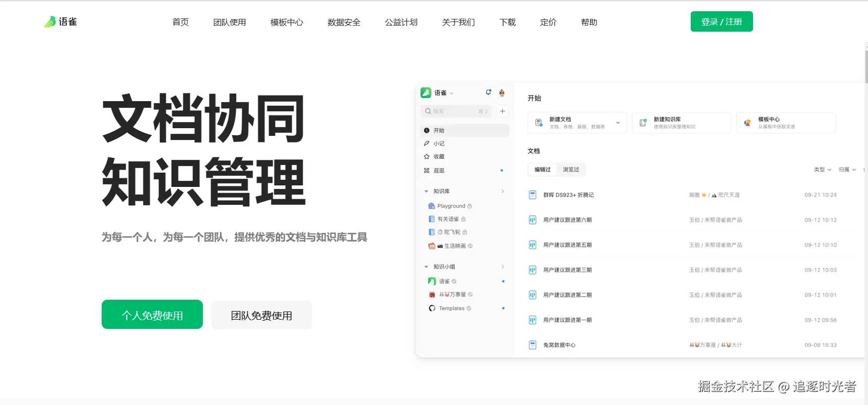Open document titled 用户建议跟进第六期

[x=567, y=220]
